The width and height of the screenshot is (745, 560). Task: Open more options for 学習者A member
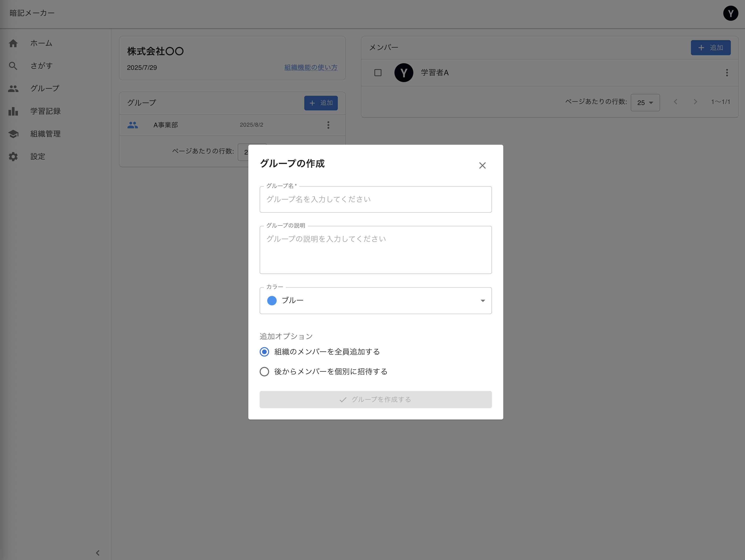click(727, 73)
